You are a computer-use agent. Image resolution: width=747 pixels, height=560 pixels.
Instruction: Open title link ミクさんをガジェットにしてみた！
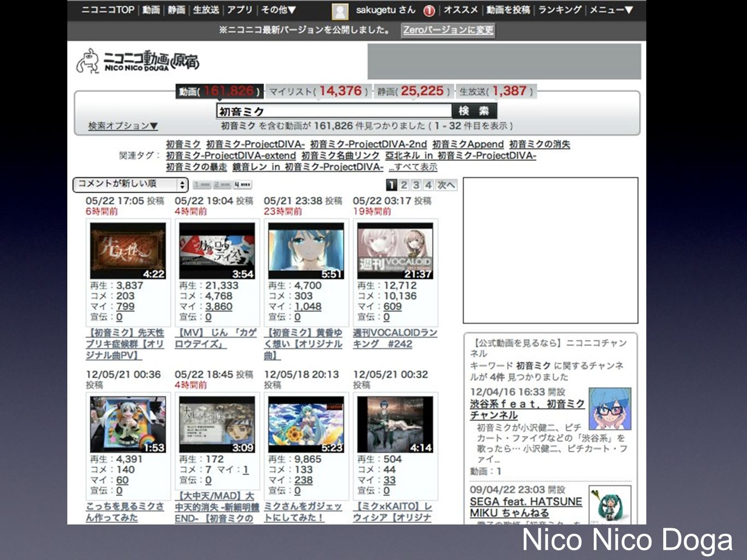click(303, 512)
